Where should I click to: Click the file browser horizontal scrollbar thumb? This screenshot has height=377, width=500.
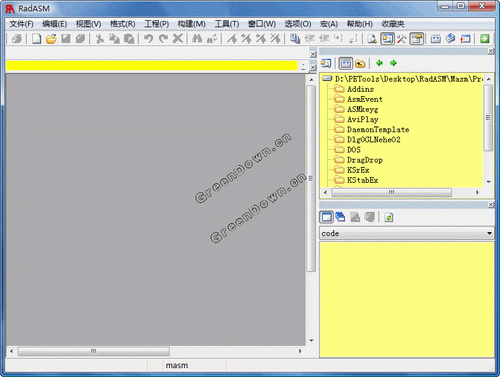[x=391, y=192]
